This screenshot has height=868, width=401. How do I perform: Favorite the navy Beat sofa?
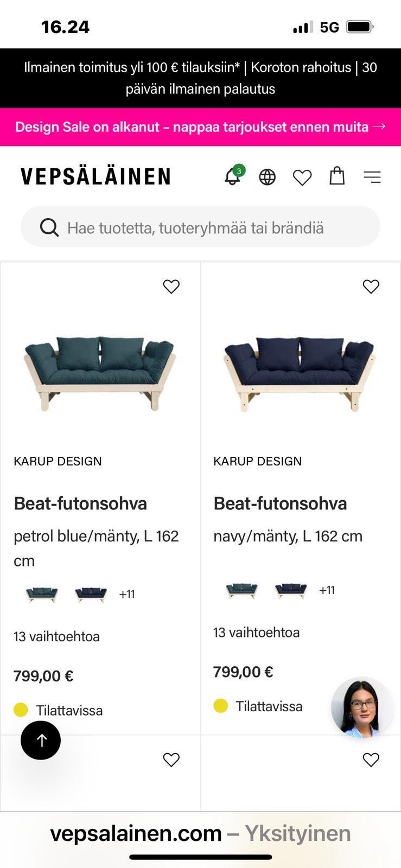[x=371, y=286]
